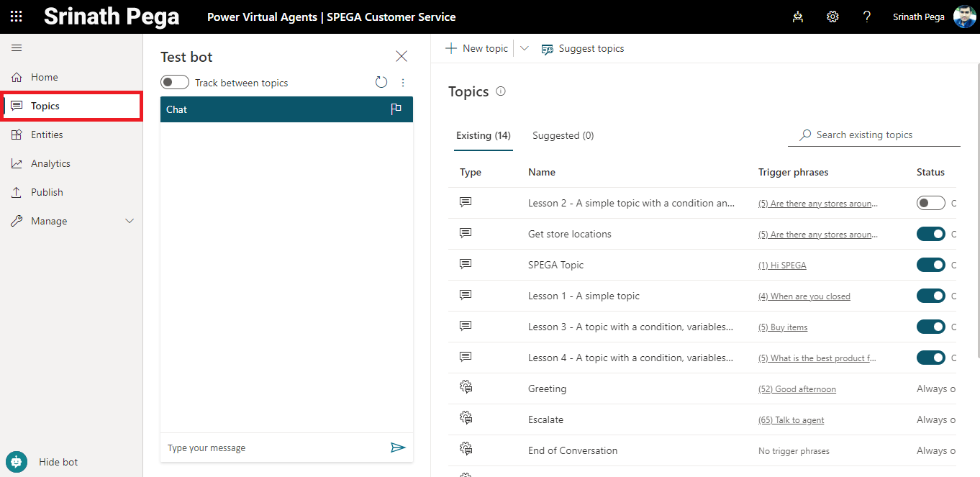This screenshot has width=980, height=477.
Task: Open the app launcher waffle icon
Action: tap(16, 17)
